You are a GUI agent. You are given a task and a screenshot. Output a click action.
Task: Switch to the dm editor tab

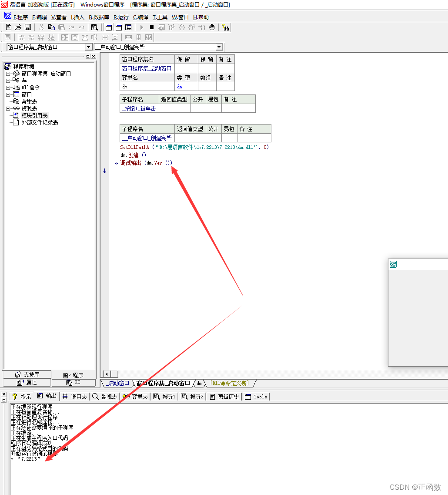[199, 383]
